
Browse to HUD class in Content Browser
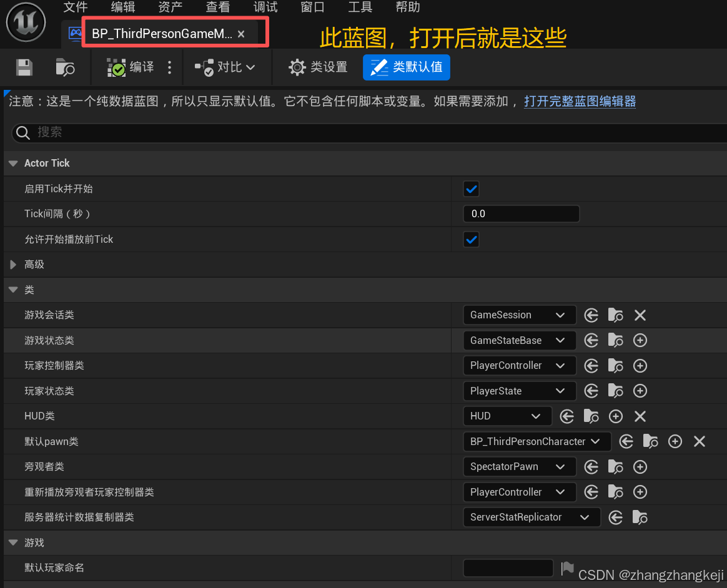591,416
